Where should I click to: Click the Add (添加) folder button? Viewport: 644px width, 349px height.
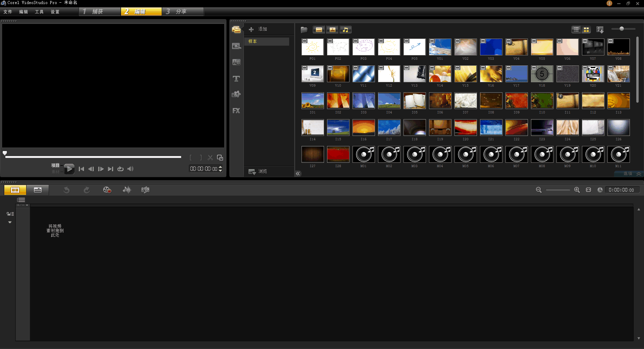point(258,30)
